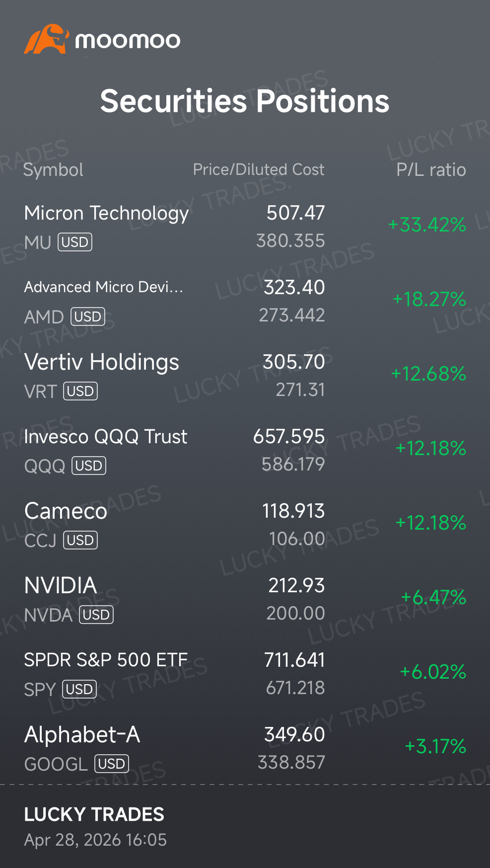Image resolution: width=490 pixels, height=868 pixels.
Task: Click the USD badge beside QQQ
Action: tap(89, 466)
